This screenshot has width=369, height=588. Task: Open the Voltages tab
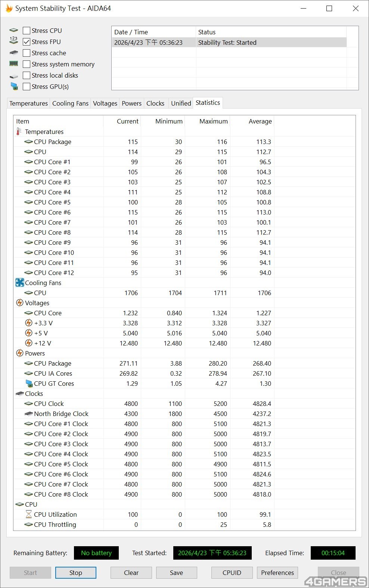coord(105,103)
